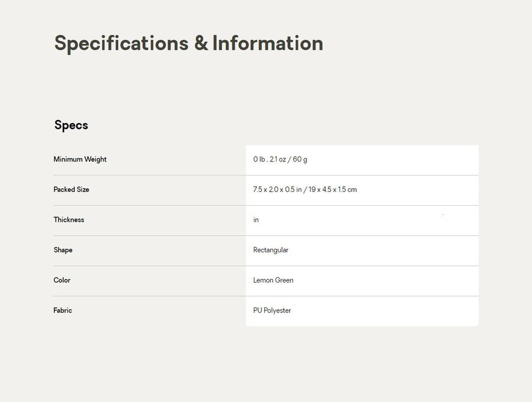The height and width of the screenshot is (402, 532).
Task: Click the ampersand in the page heading
Action: click(x=200, y=44)
